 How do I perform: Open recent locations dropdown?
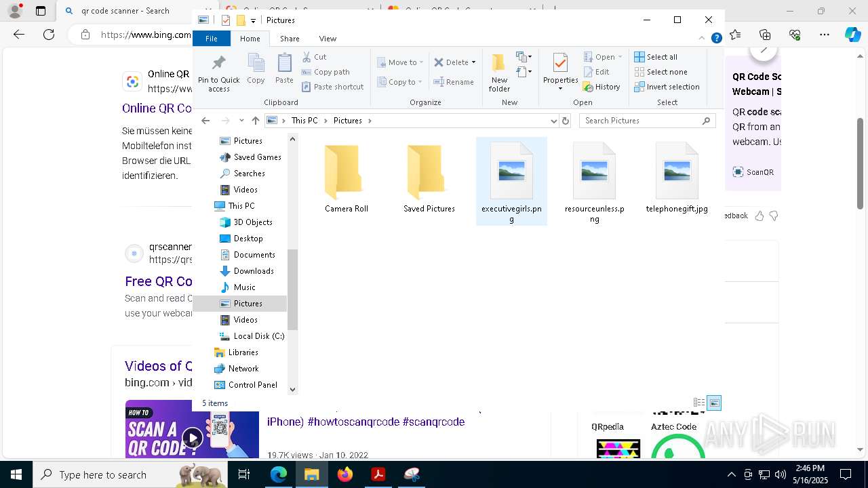pos(241,121)
